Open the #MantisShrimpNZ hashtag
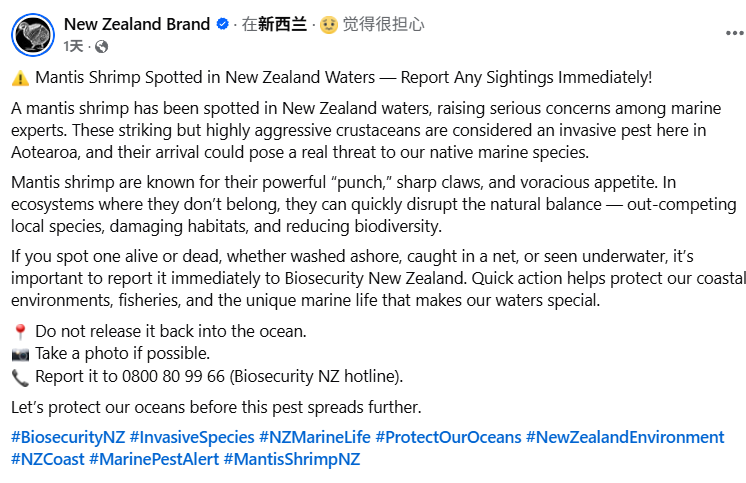This screenshot has height=483, width=746. point(292,459)
